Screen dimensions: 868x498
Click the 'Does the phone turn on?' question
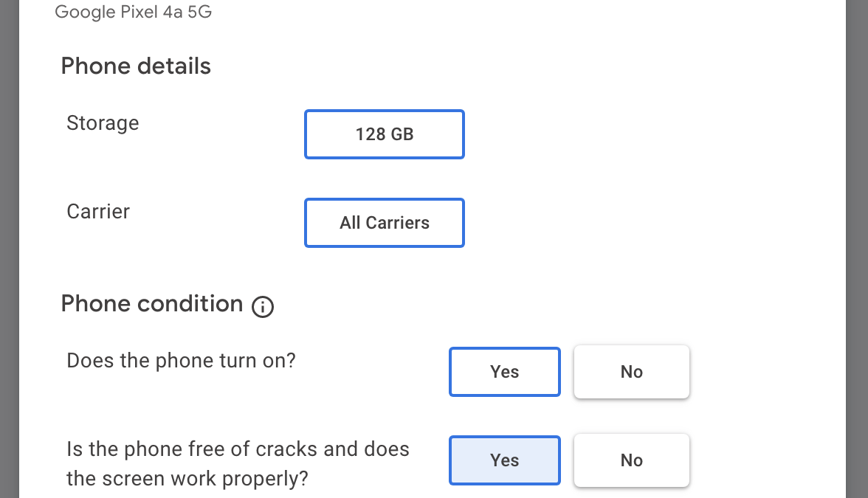(181, 361)
